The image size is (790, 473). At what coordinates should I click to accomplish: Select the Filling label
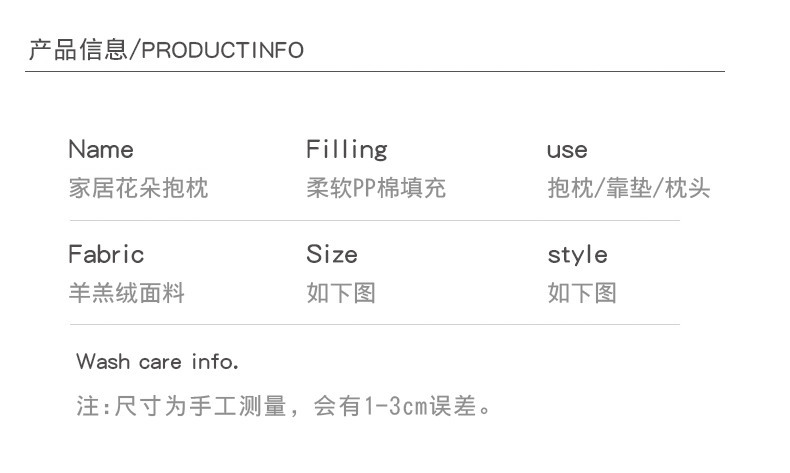346,150
